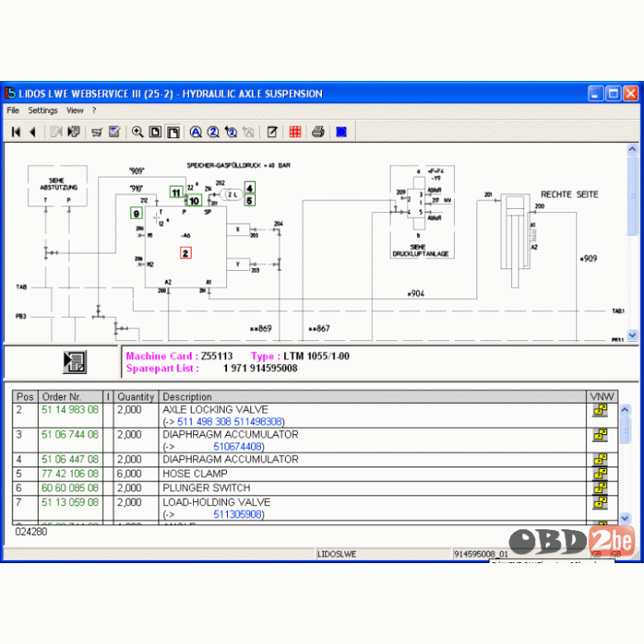Select position marker 2 in the diagram
This screenshot has width=644, height=644.
point(186,253)
